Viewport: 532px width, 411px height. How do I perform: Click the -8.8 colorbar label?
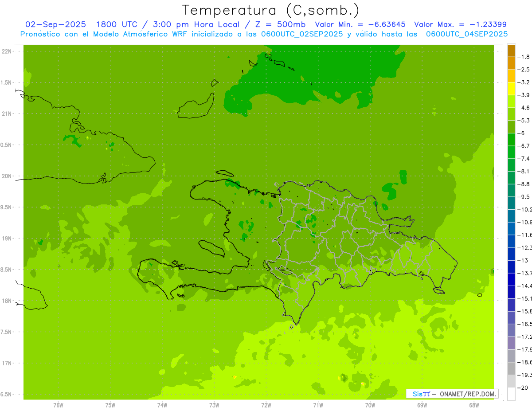(x=524, y=184)
